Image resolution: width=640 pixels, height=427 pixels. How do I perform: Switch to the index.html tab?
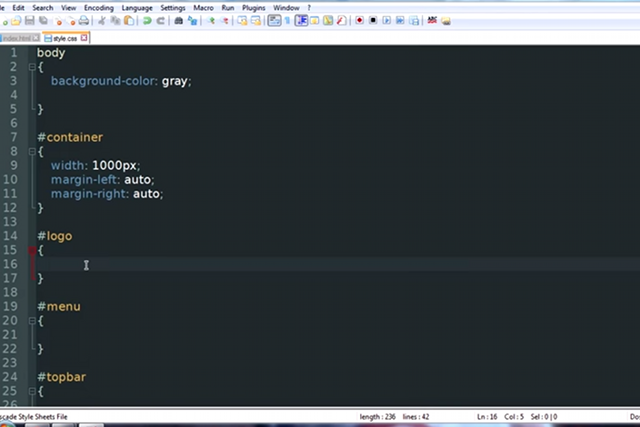pyautogui.click(x=16, y=38)
